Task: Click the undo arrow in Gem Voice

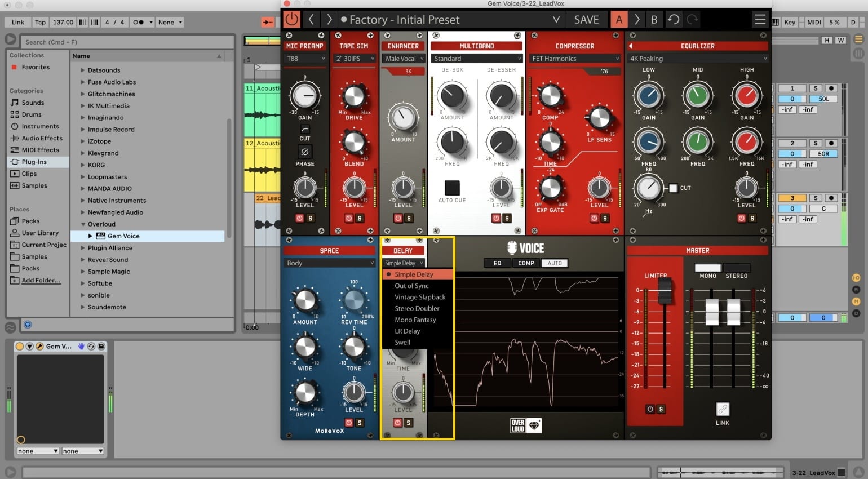Action: click(674, 20)
